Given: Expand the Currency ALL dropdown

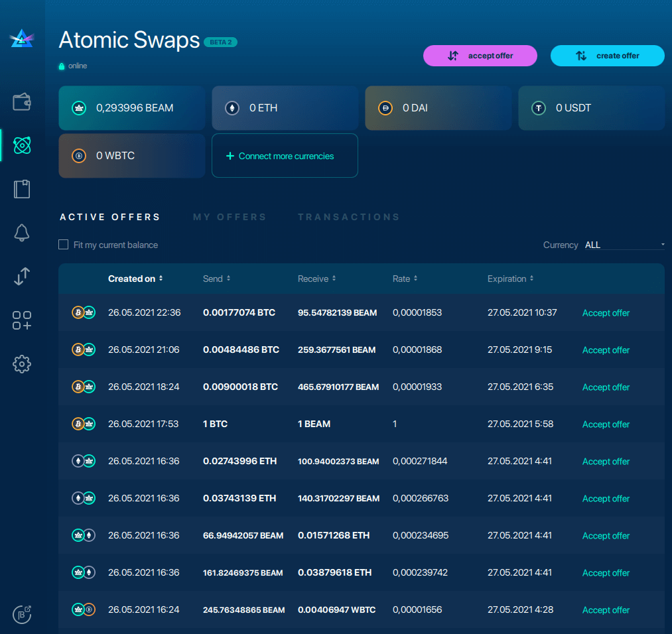Looking at the screenshot, I should [624, 245].
